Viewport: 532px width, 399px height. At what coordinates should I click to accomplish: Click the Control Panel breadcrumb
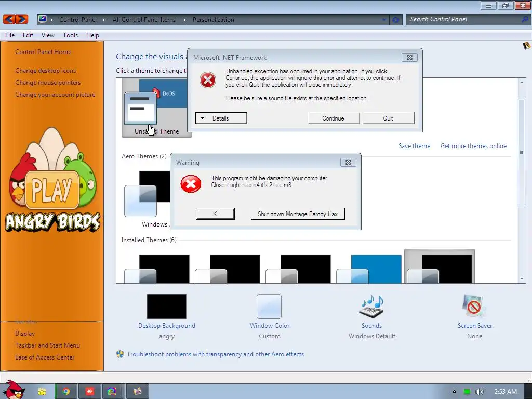pos(78,20)
